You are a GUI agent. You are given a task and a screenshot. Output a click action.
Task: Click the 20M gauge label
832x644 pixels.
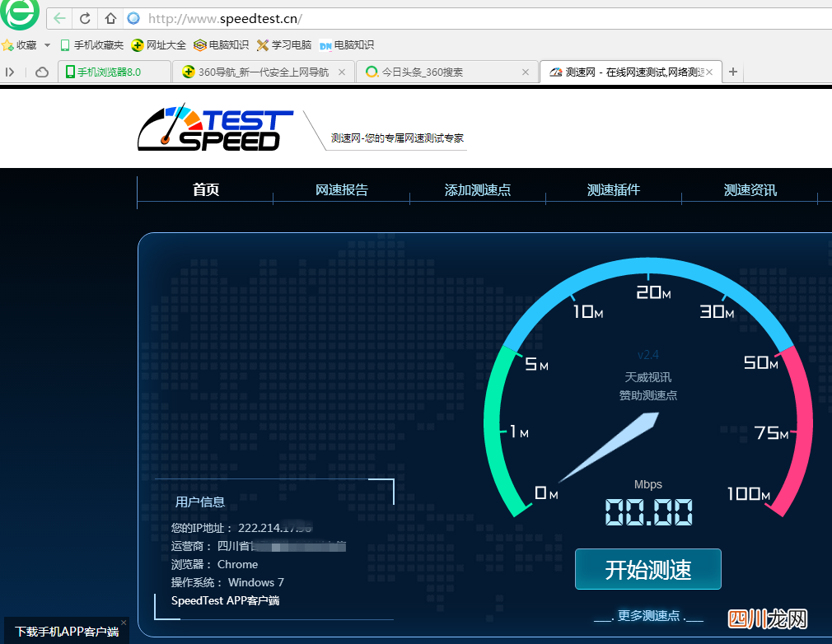653,292
